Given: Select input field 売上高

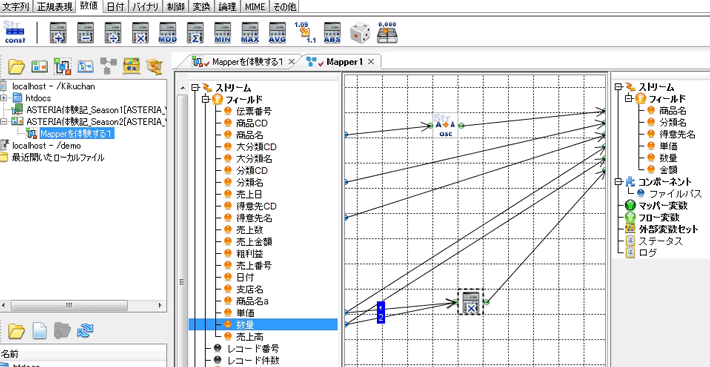Looking at the screenshot, I should point(249,336).
